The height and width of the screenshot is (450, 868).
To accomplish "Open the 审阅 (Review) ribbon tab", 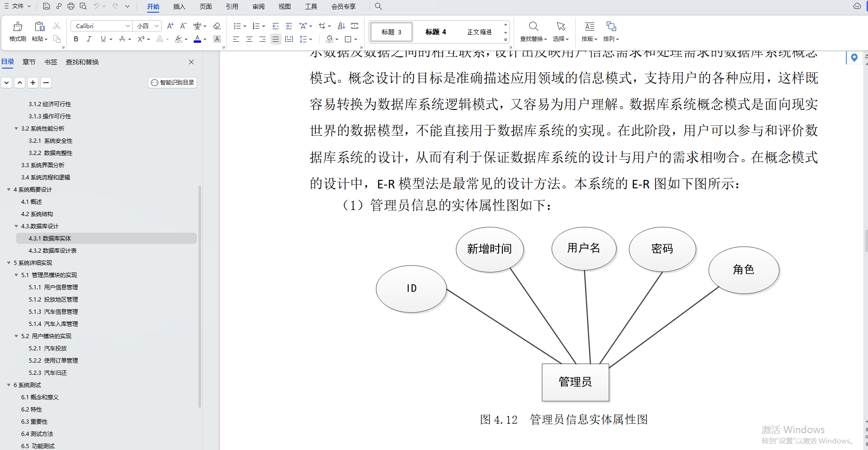I will (x=258, y=7).
